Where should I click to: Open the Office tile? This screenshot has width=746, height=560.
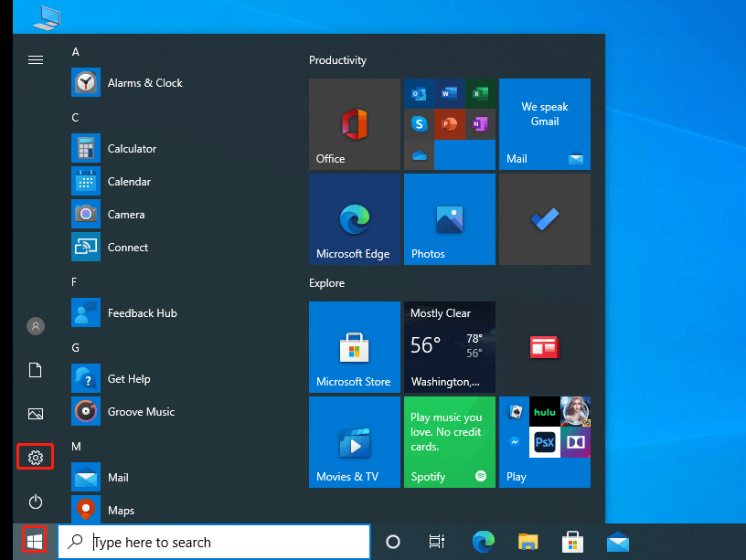pyautogui.click(x=354, y=123)
